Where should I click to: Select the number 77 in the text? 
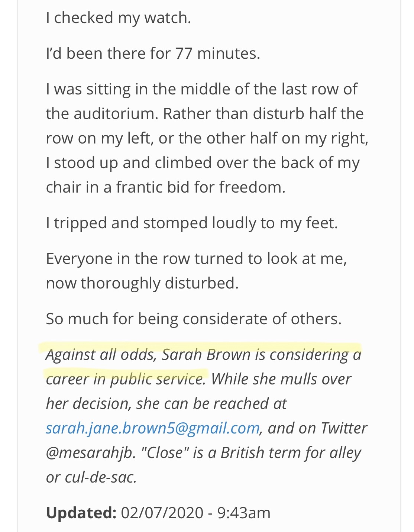[x=184, y=53]
